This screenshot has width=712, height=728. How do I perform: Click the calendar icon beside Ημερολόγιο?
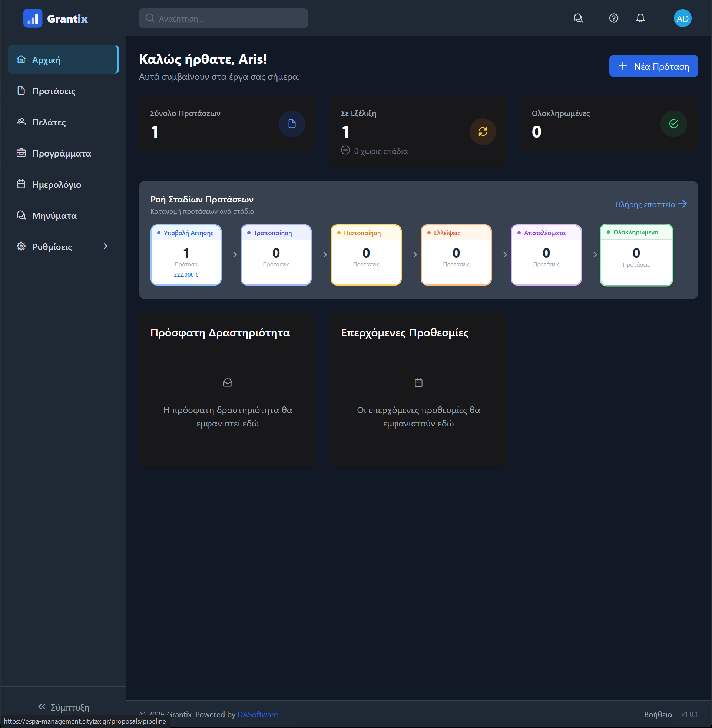coord(21,184)
